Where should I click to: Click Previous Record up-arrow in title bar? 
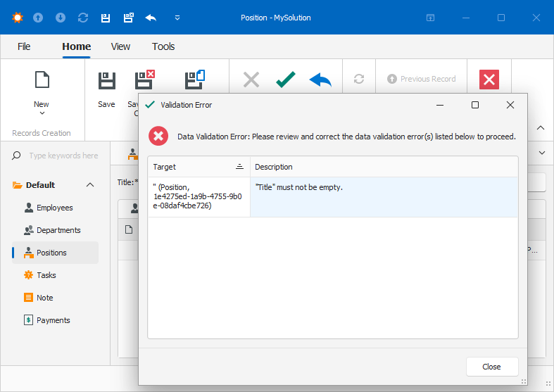[x=38, y=18]
